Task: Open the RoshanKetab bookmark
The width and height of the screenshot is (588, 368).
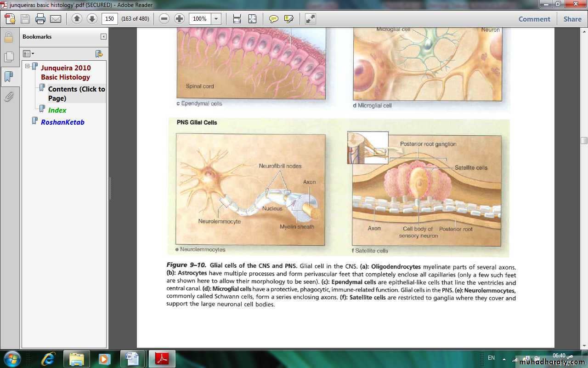Action: (x=62, y=122)
